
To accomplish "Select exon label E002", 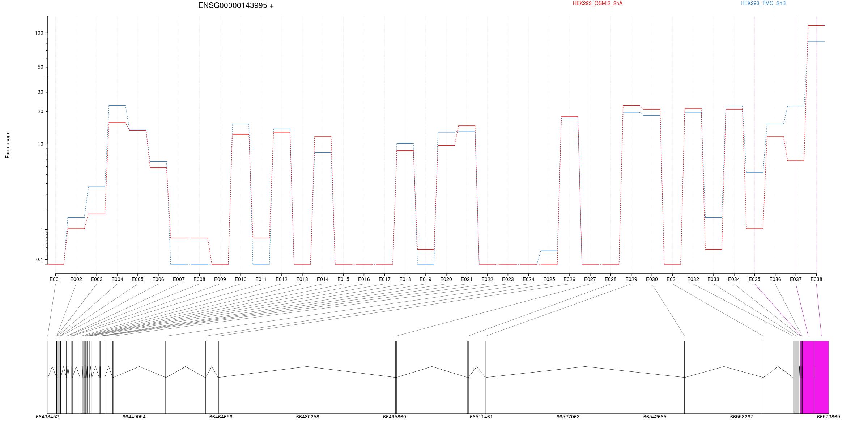I will 76,279.
